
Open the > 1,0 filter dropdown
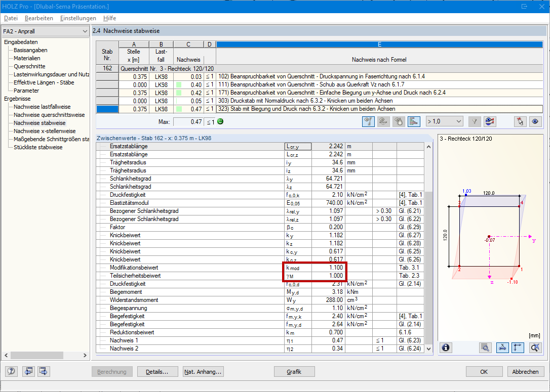445,121
